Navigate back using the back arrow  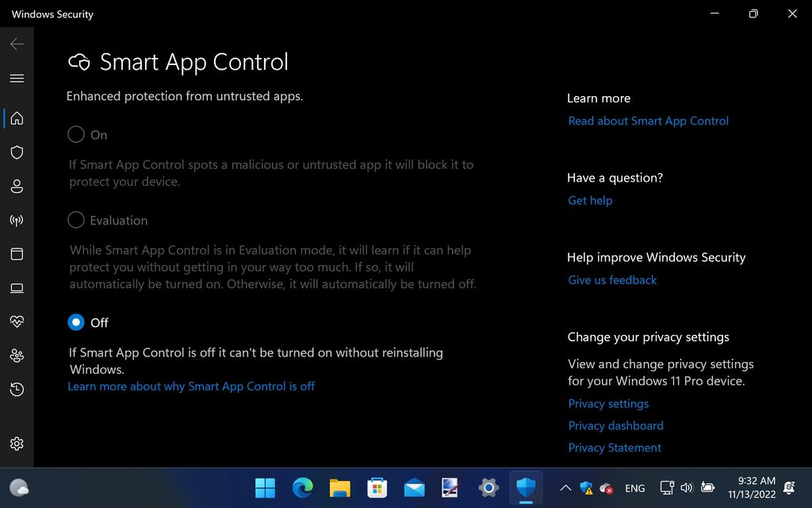pyautogui.click(x=17, y=44)
